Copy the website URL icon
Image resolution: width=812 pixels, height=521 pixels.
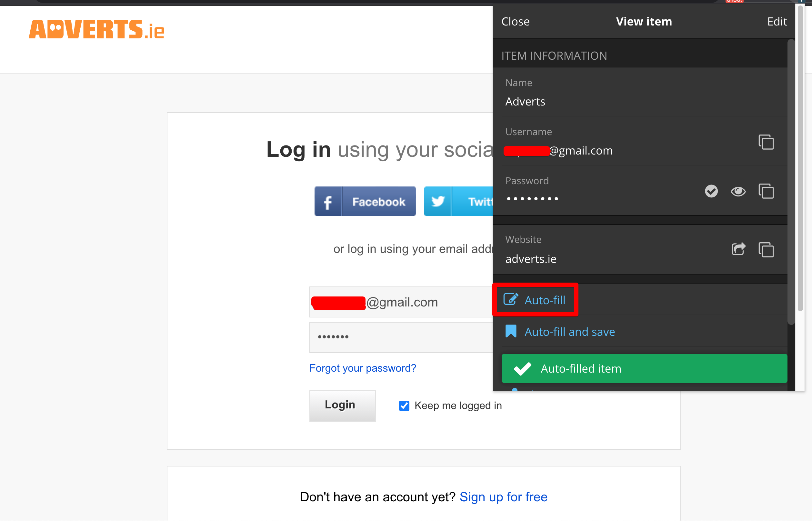point(766,250)
